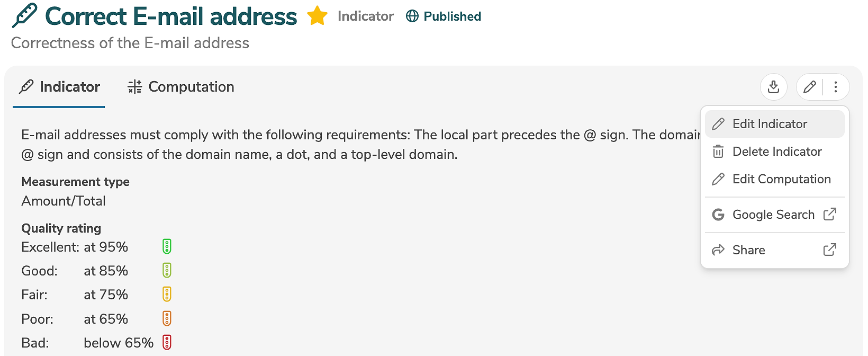This screenshot has height=356, width=868.
Task: Open Google Search from the menu
Action: point(773,215)
